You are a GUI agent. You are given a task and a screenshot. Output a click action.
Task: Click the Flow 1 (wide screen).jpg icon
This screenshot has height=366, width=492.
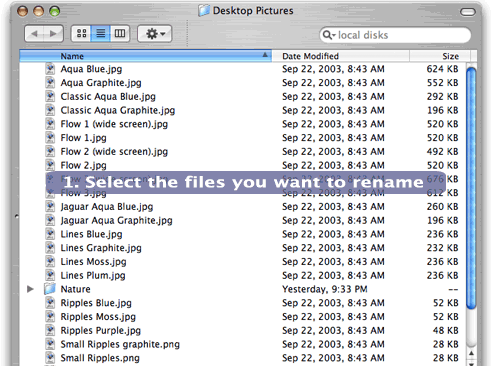click(50, 124)
